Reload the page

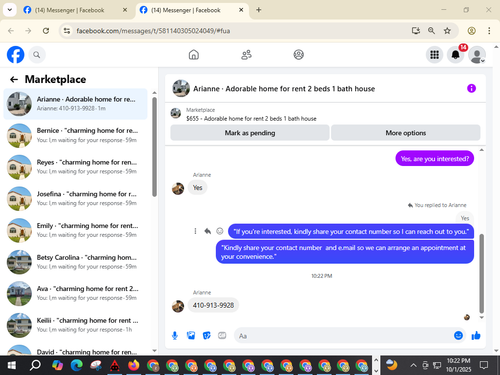tap(46, 31)
